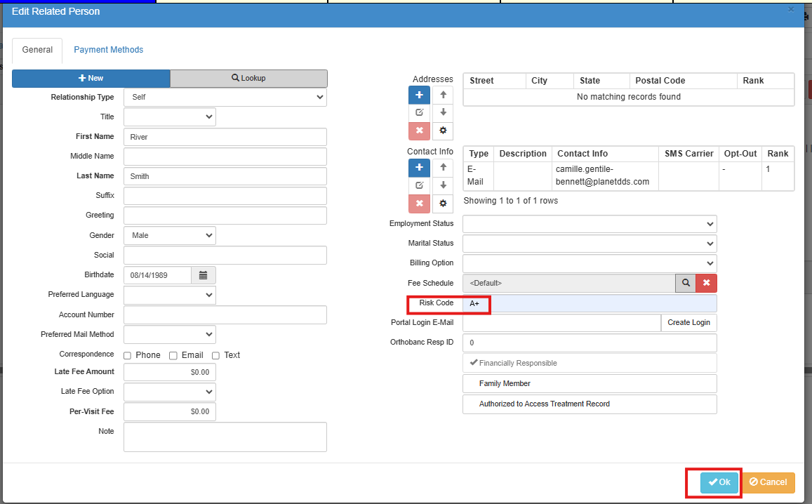Open the Title dropdown
Screen dimensions: 812x504
tap(169, 117)
